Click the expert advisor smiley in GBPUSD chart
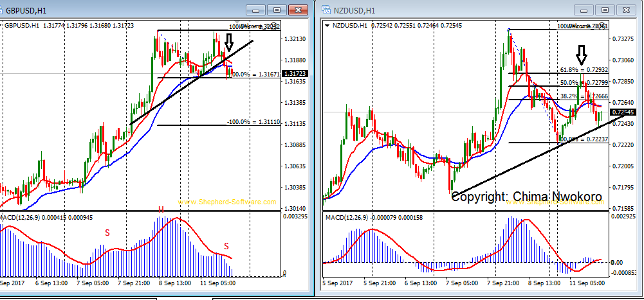The height and width of the screenshot is (300, 644). tap(274, 25)
